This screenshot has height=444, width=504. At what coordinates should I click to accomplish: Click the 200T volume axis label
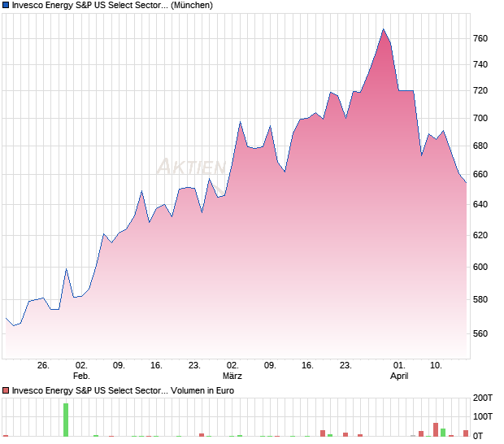483,398
